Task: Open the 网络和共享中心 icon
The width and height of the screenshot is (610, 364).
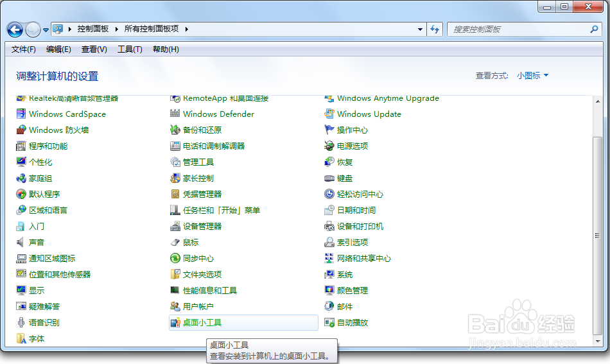Action: point(329,258)
